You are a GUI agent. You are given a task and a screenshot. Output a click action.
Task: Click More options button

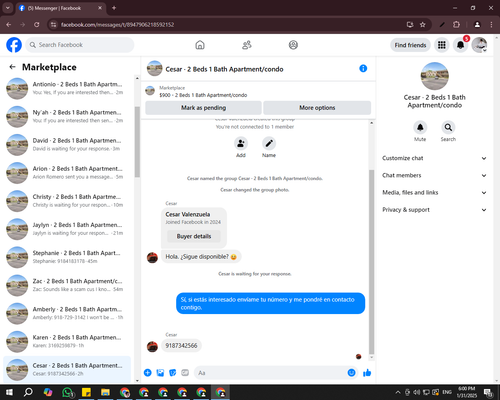317,108
